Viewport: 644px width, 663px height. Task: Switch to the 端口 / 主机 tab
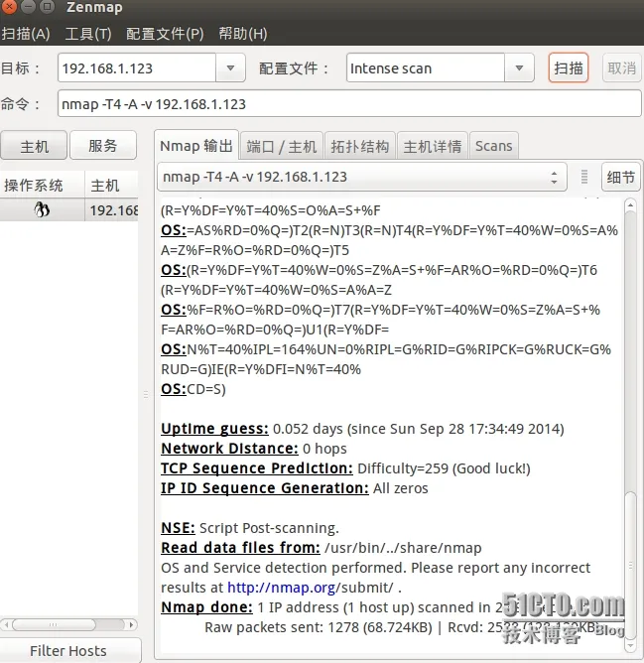(x=281, y=146)
